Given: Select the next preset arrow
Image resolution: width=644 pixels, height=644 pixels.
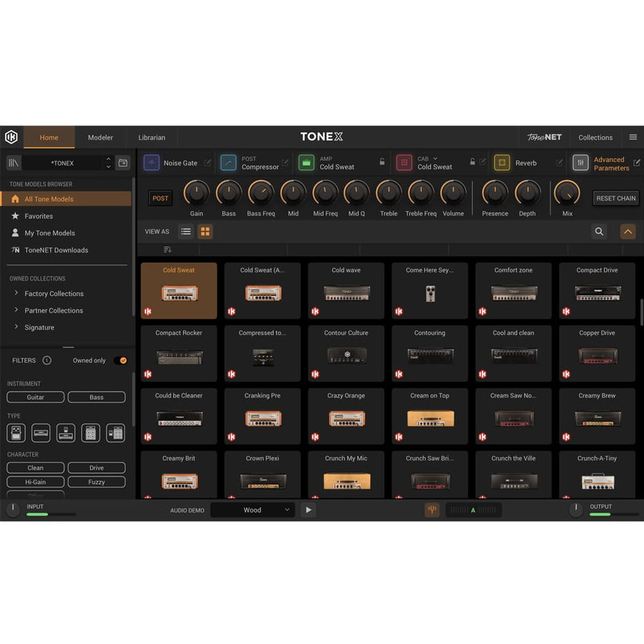Looking at the screenshot, I should pos(108,167).
